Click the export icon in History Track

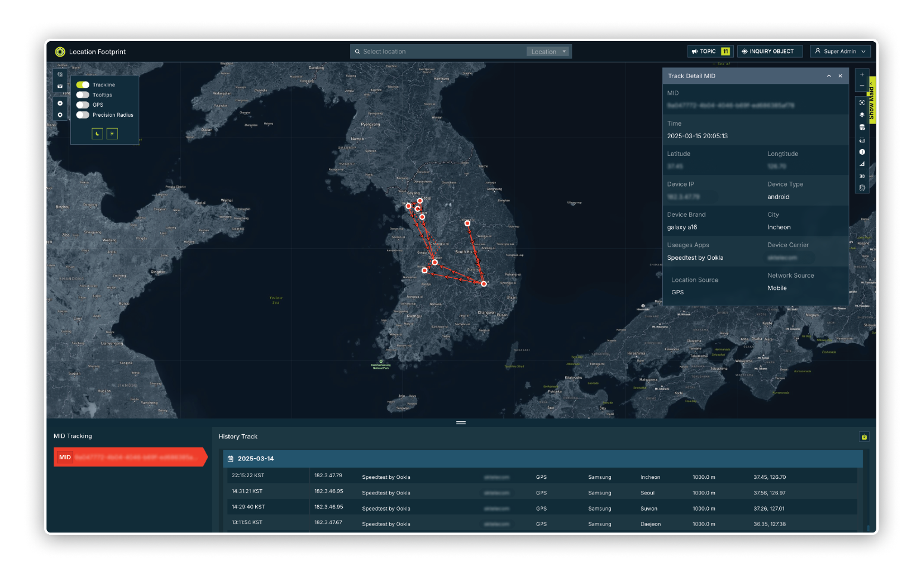[x=864, y=437]
